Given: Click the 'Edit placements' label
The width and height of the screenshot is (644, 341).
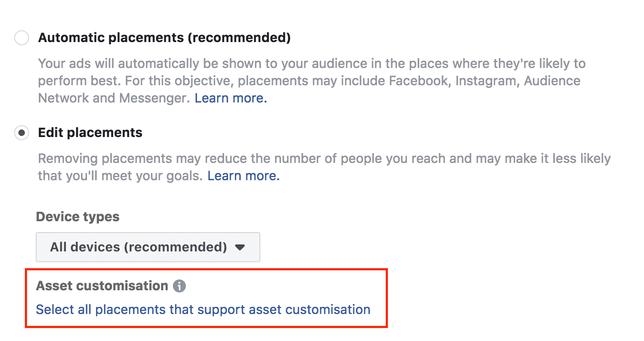Looking at the screenshot, I should (x=90, y=133).
